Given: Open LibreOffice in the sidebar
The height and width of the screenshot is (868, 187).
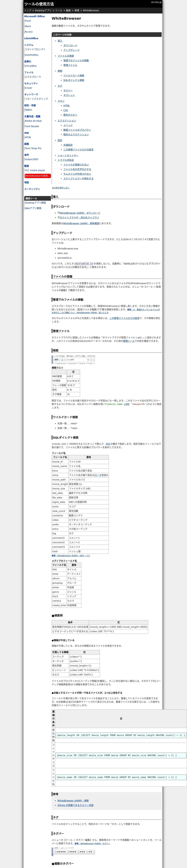Looking at the screenshot, I should tap(31, 38).
